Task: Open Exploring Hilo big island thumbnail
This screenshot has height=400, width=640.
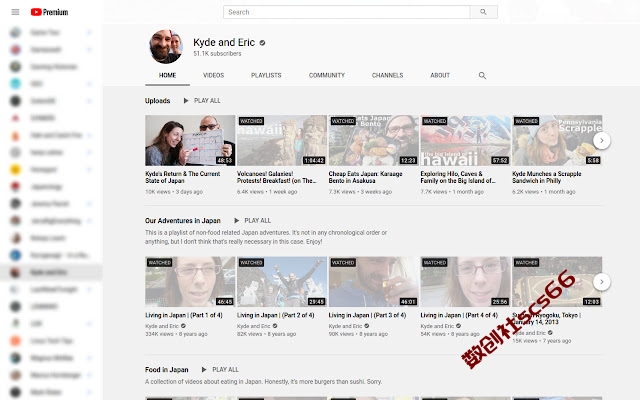Action: pos(465,140)
